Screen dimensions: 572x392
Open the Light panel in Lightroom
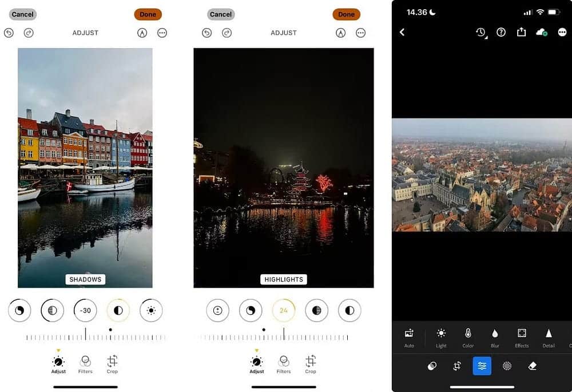click(441, 337)
